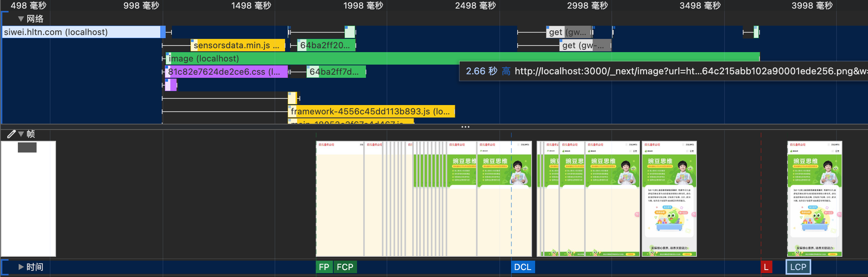The image size is (868, 277).
Task: Select the framework-4556c45dd113b893.js request
Action: tap(371, 112)
